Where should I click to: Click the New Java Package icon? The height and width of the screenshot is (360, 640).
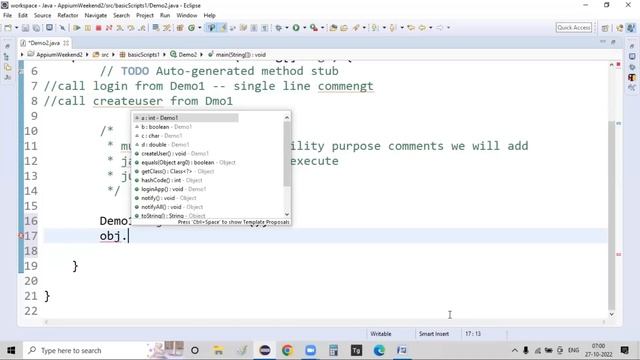point(180,28)
